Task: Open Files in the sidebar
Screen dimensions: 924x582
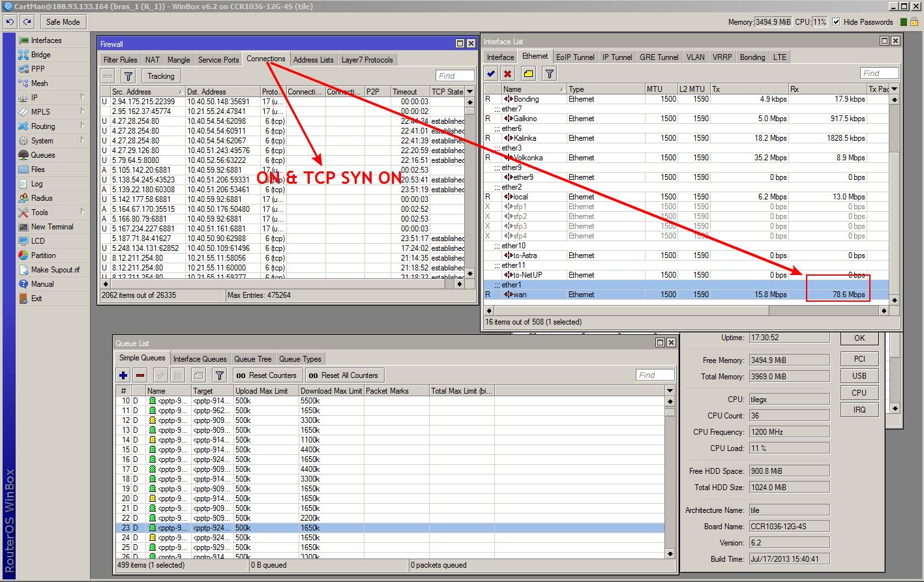Action: coord(38,169)
